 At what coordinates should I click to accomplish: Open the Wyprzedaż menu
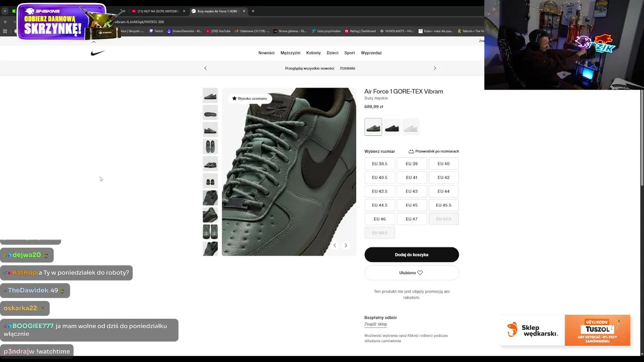[371, 53]
